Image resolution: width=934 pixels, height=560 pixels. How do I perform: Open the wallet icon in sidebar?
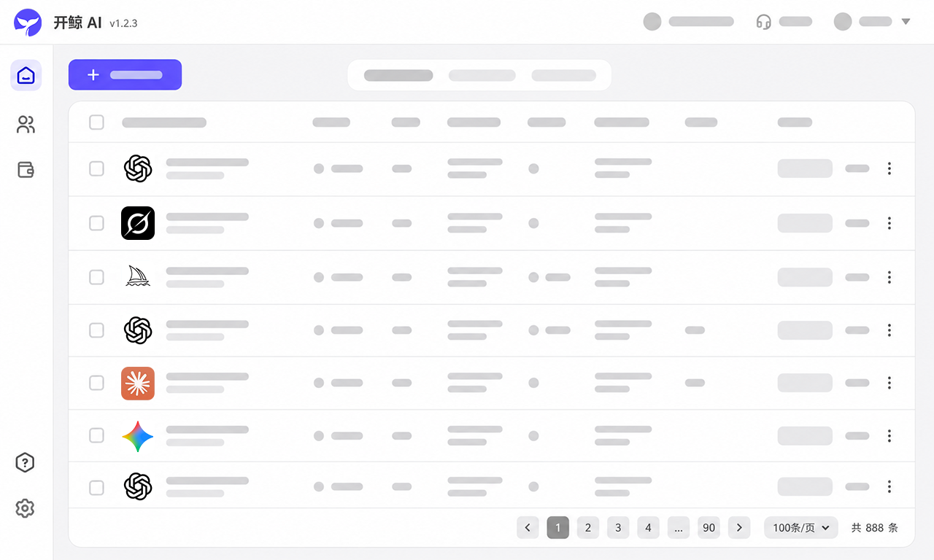26,170
